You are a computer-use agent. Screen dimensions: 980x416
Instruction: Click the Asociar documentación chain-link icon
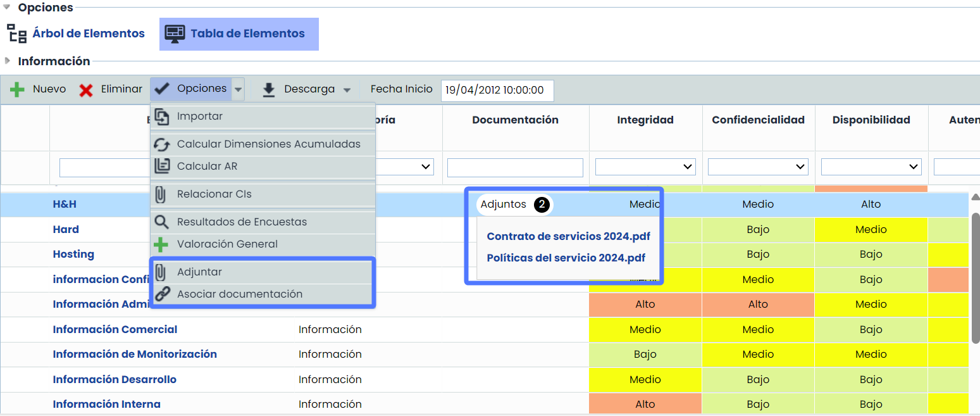(163, 294)
